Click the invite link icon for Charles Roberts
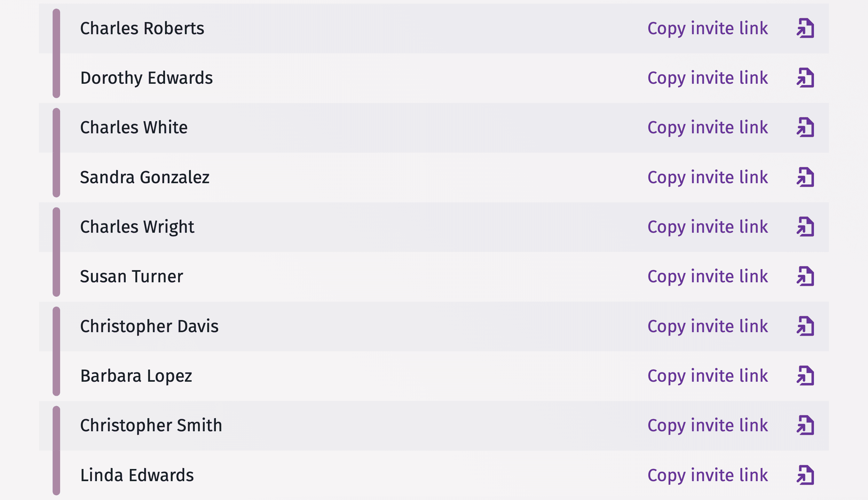The height and width of the screenshot is (500, 868). [x=806, y=27]
